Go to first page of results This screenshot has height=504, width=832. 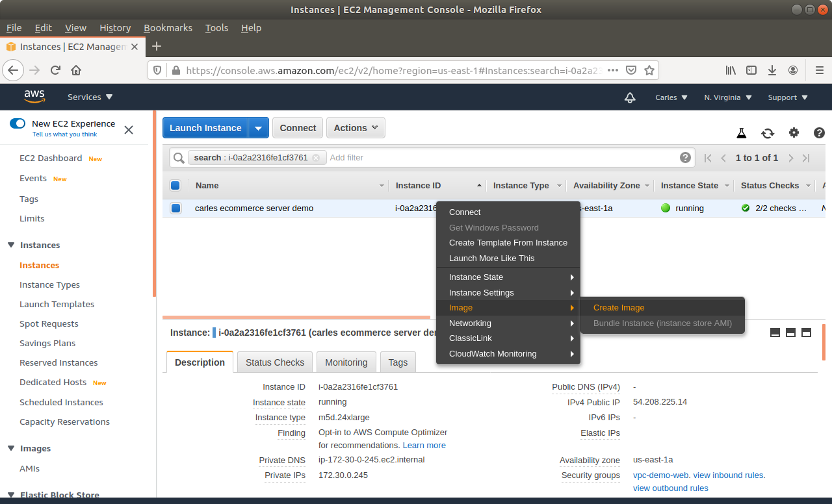[708, 158]
